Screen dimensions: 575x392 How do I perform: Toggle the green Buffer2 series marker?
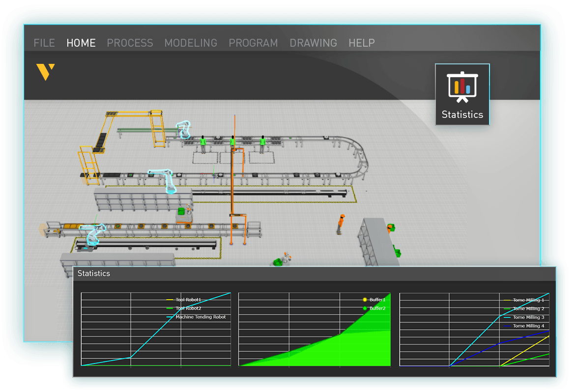coord(365,309)
